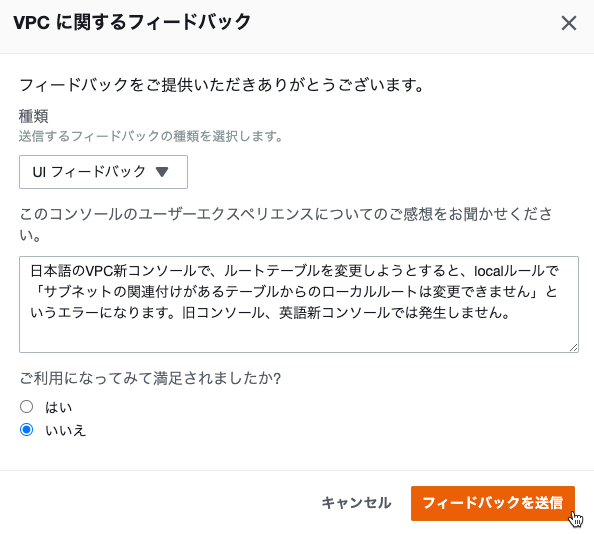Viewport: 594px width, 534px height.
Task: Click the いいえ option label text
Action: (66, 430)
